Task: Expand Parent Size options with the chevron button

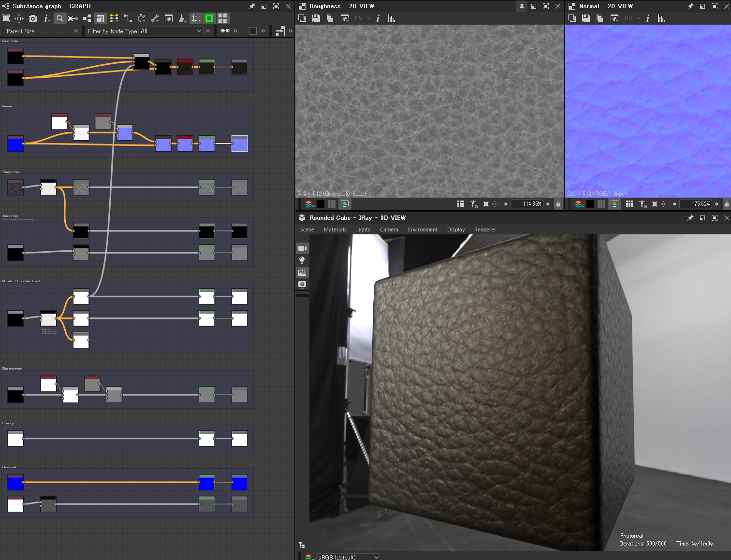Action: click(75, 31)
